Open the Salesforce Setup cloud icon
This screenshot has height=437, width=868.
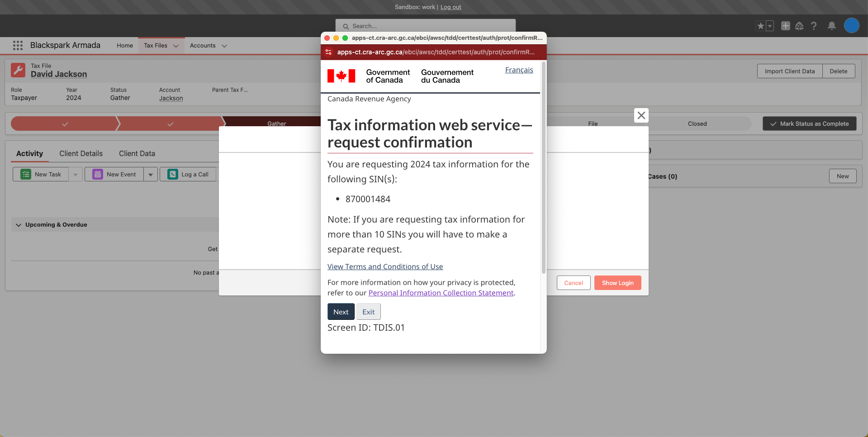coord(799,26)
